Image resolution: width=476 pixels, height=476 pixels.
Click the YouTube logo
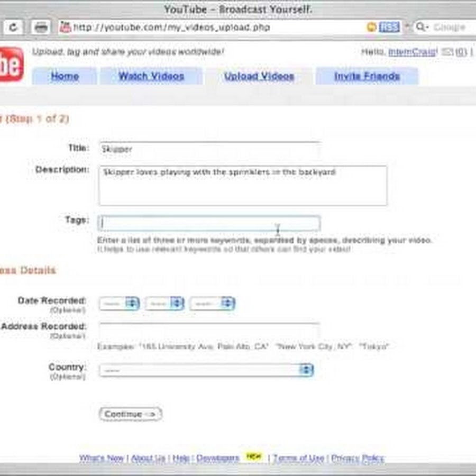pos(11,65)
